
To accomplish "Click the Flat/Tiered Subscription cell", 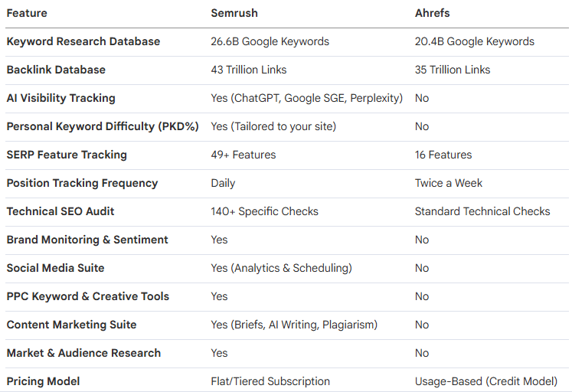I will (270, 381).
